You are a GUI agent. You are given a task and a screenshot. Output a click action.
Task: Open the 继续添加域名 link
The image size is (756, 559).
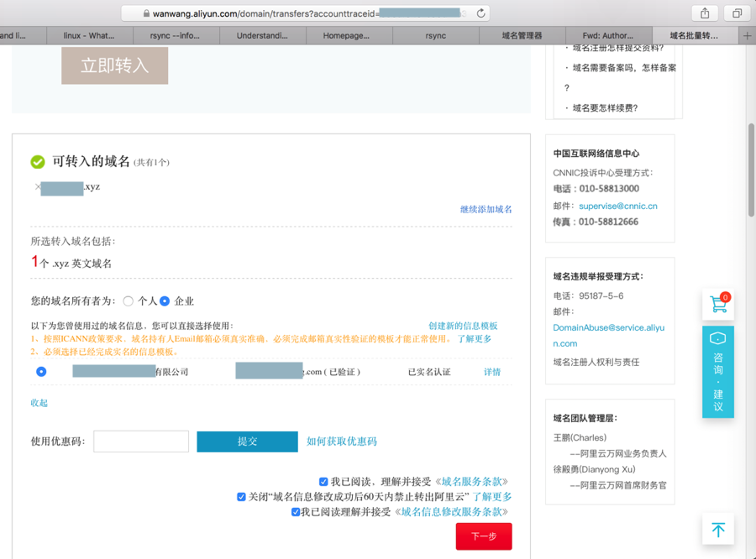486,209
